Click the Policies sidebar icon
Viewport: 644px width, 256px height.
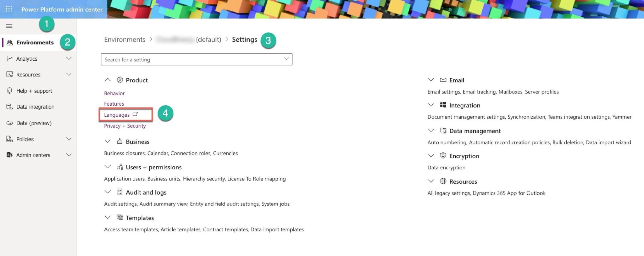10,139
